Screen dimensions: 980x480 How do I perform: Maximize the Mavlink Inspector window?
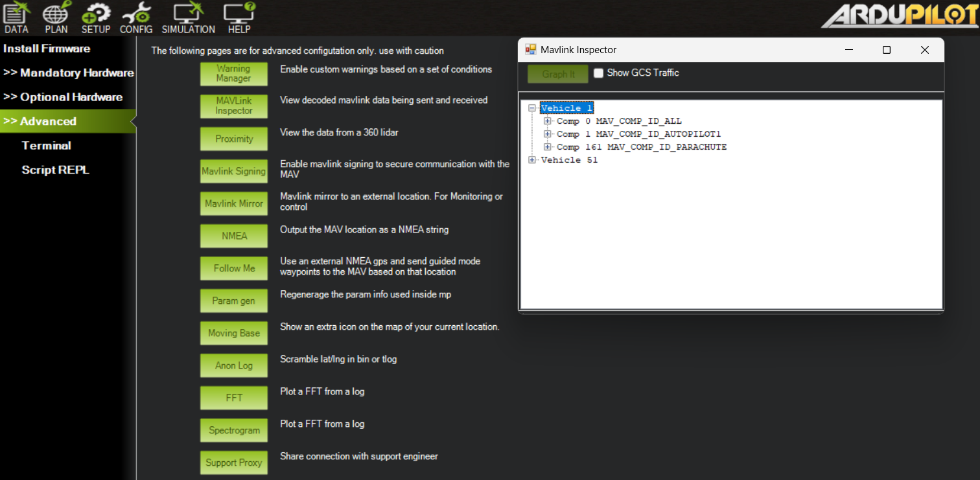coord(887,50)
